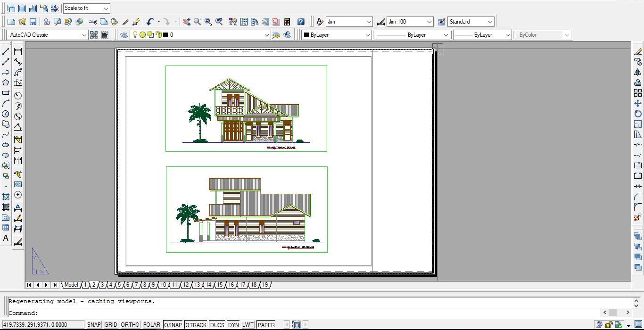Screen dimensions: 644x330
Task: Toggle ORTHO mode on
Action: [130, 324]
